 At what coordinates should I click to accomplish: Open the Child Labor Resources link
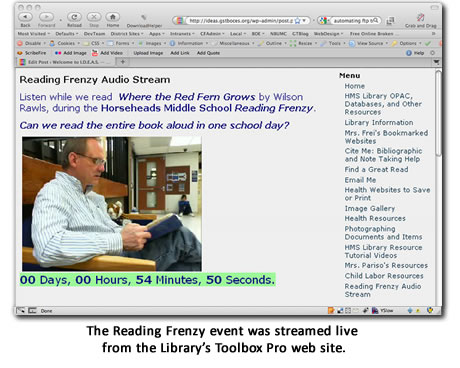[384, 276]
